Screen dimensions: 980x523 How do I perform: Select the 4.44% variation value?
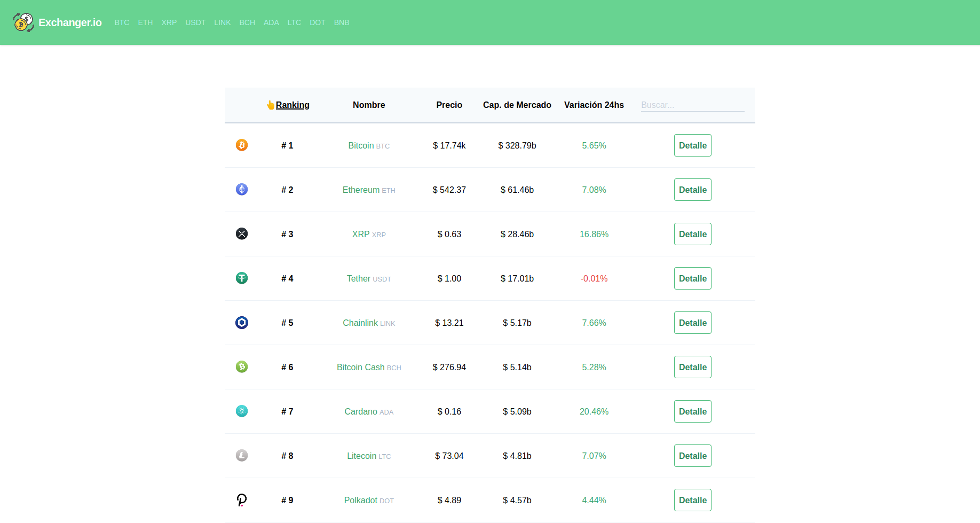[594, 500]
